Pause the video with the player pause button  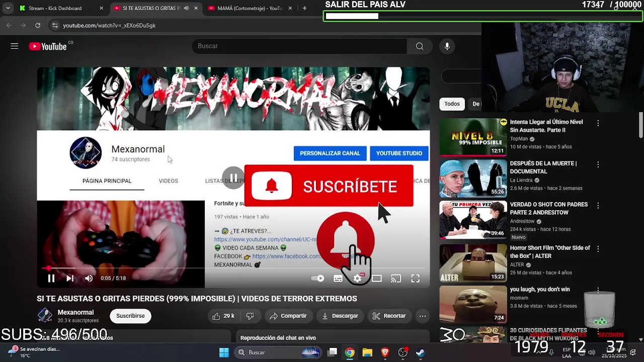pyautogui.click(x=51, y=278)
